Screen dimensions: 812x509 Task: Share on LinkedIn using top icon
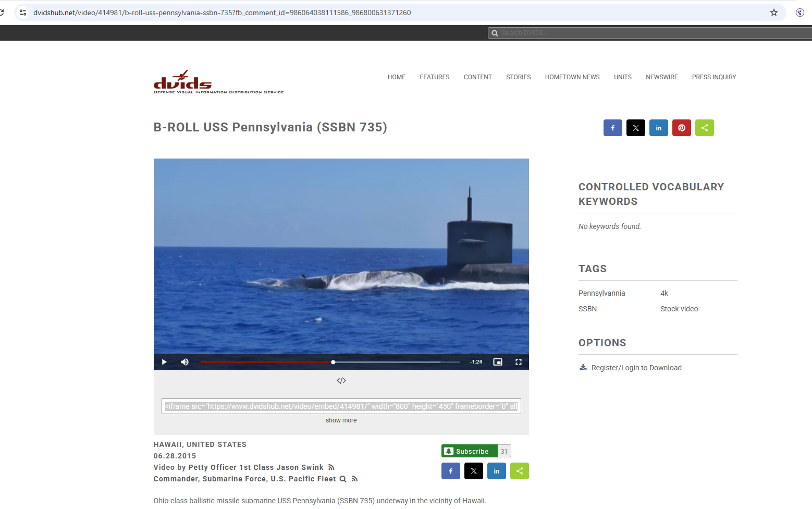click(659, 128)
